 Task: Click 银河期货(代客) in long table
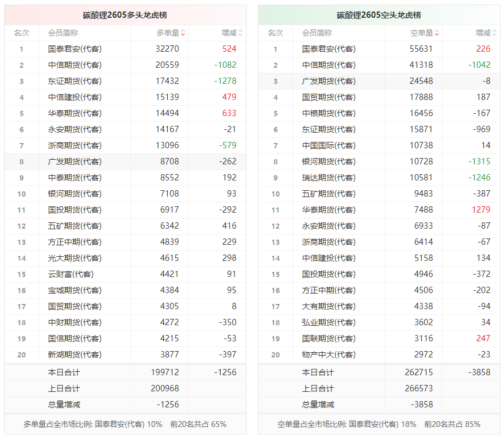pos(75,194)
